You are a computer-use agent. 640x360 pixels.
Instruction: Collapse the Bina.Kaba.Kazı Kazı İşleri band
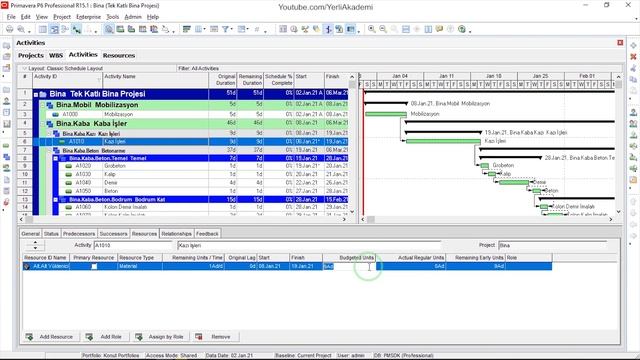49,133
